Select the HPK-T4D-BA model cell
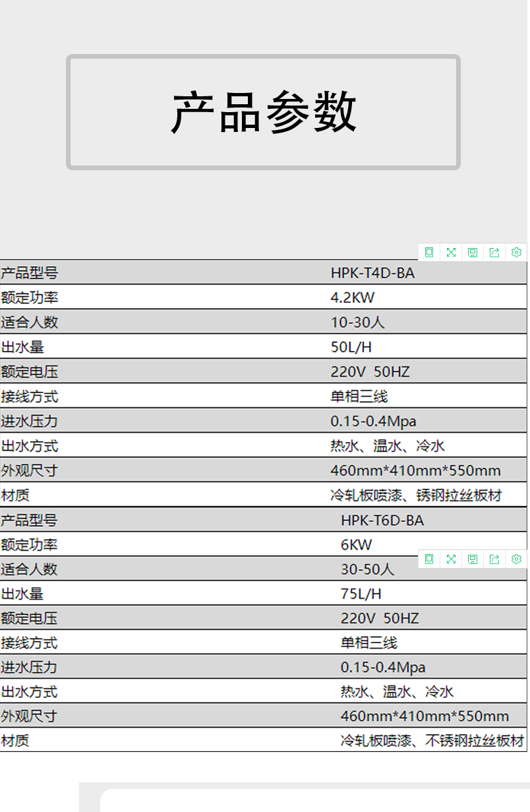530x812 pixels. pyautogui.click(x=372, y=272)
